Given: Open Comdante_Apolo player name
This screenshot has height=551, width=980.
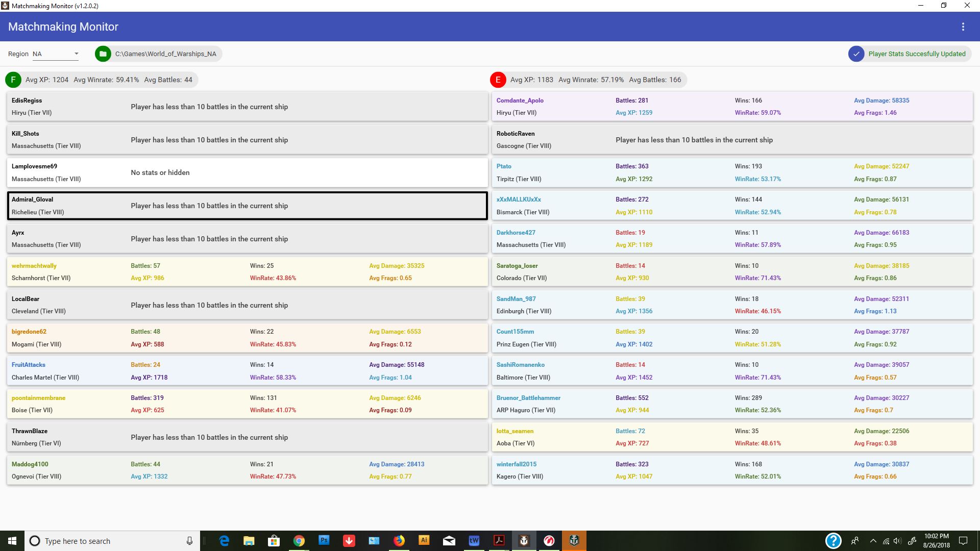Looking at the screenshot, I should click(x=520, y=101).
